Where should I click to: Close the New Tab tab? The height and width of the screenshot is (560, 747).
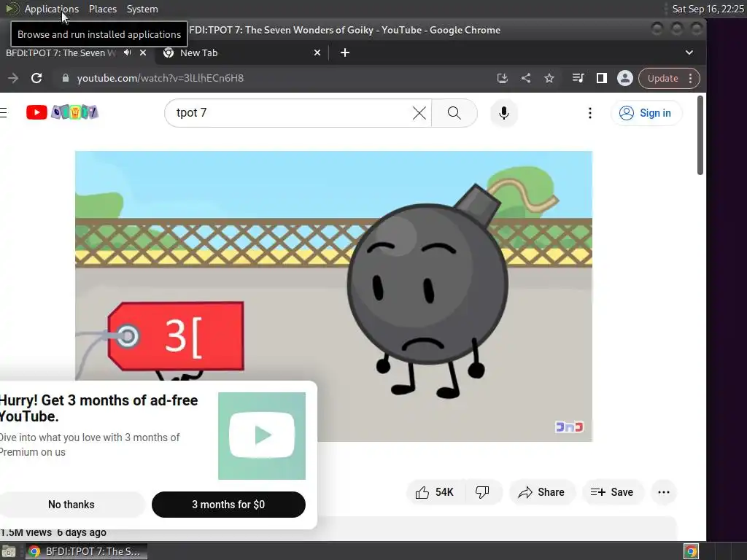[x=317, y=52]
